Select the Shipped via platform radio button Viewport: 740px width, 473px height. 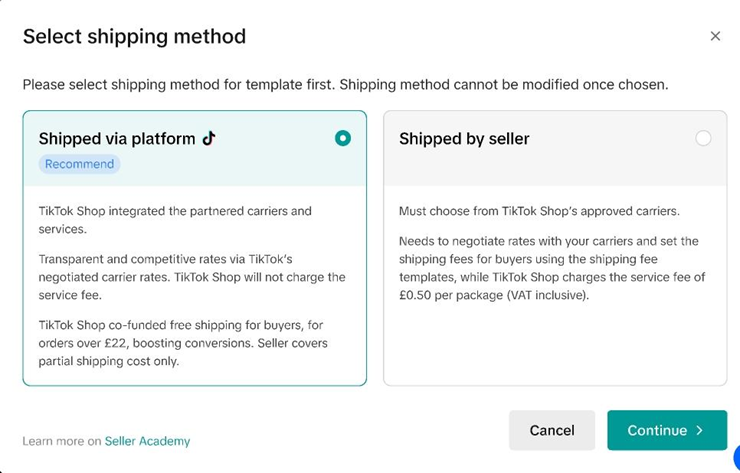tap(343, 138)
